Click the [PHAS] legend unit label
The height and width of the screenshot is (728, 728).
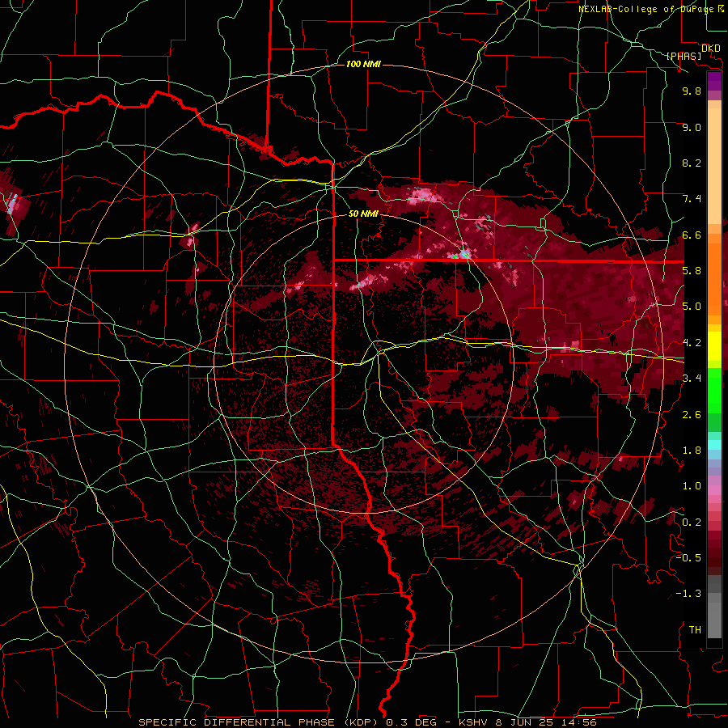(684, 57)
